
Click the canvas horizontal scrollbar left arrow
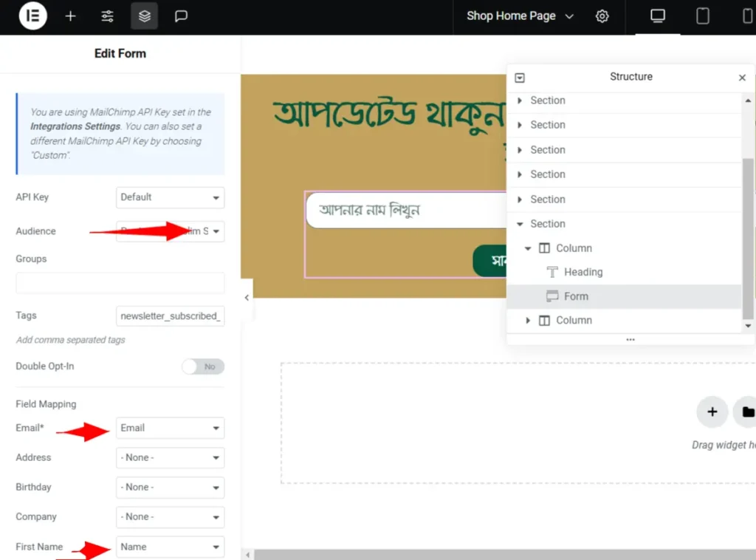click(248, 555)
